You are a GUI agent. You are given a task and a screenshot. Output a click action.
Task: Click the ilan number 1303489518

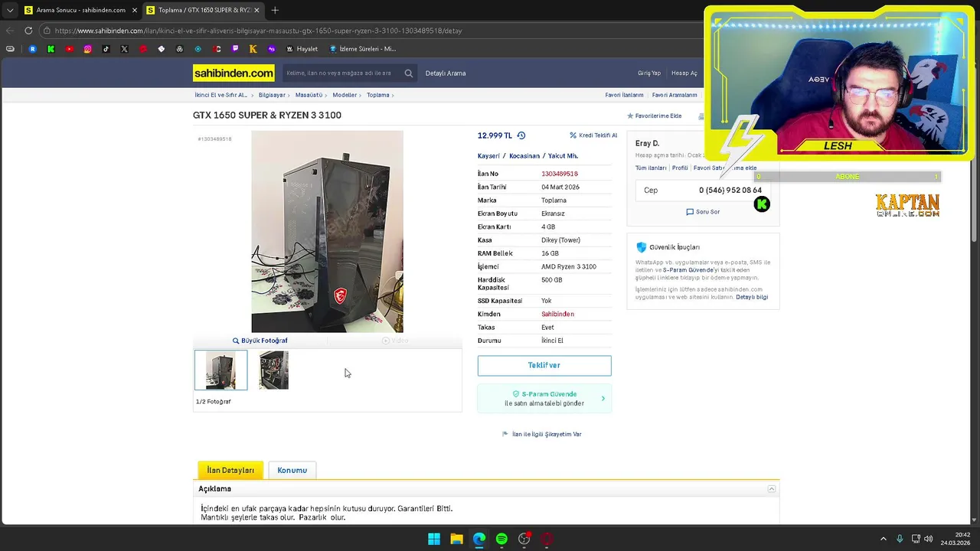(560, 174)
